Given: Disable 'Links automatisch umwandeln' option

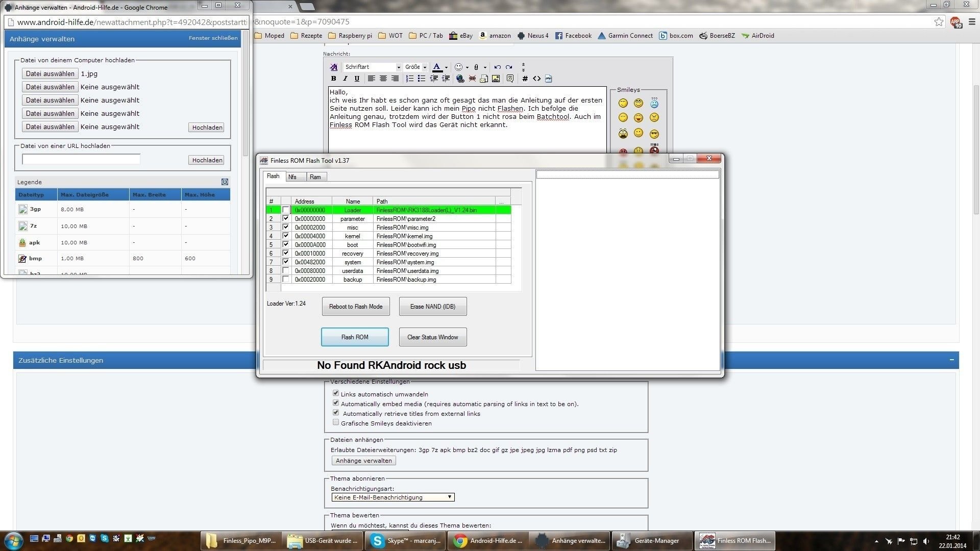Looking at the screenshot, I should (336, 393).
